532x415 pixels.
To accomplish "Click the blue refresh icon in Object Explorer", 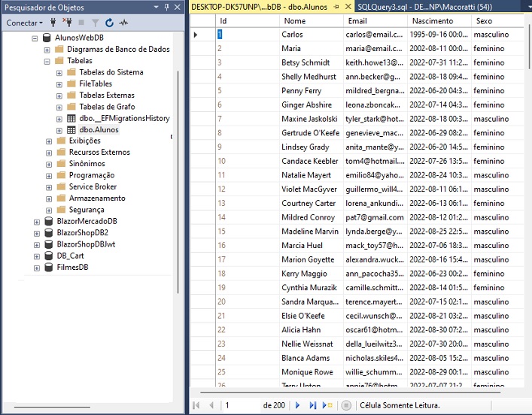I will point(109,23).
